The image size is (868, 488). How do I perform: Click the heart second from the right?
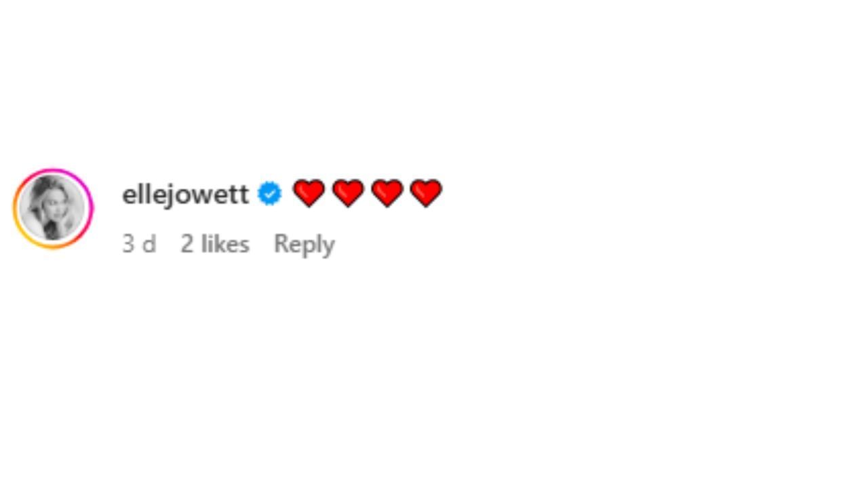point(387,193)
